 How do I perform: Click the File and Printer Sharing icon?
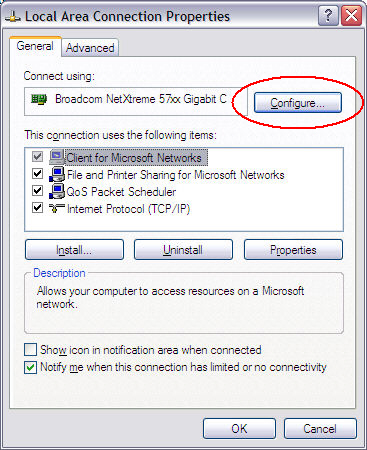[x=57, y=174]
